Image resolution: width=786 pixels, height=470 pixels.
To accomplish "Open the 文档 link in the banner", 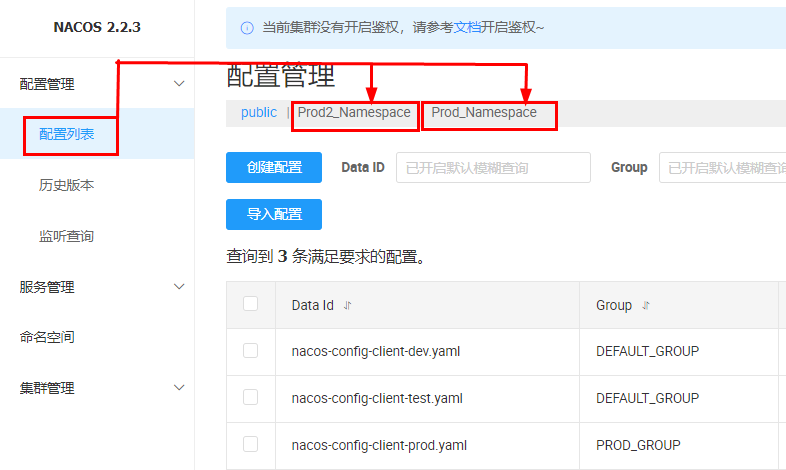I will pos(467,27).
